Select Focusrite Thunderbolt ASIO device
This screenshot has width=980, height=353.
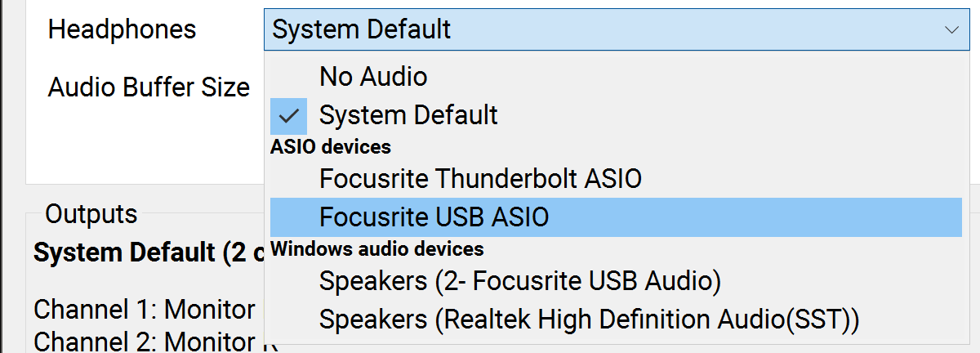[480, 178]
